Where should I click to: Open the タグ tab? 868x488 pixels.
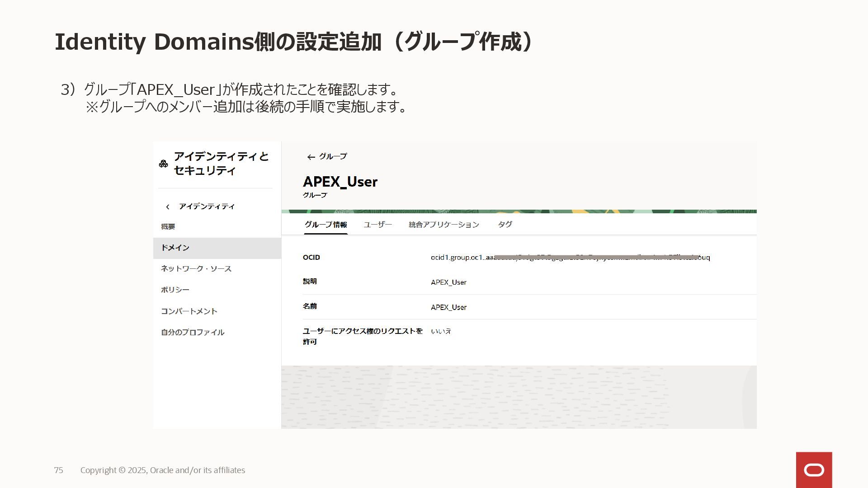(x=505, y=225)
